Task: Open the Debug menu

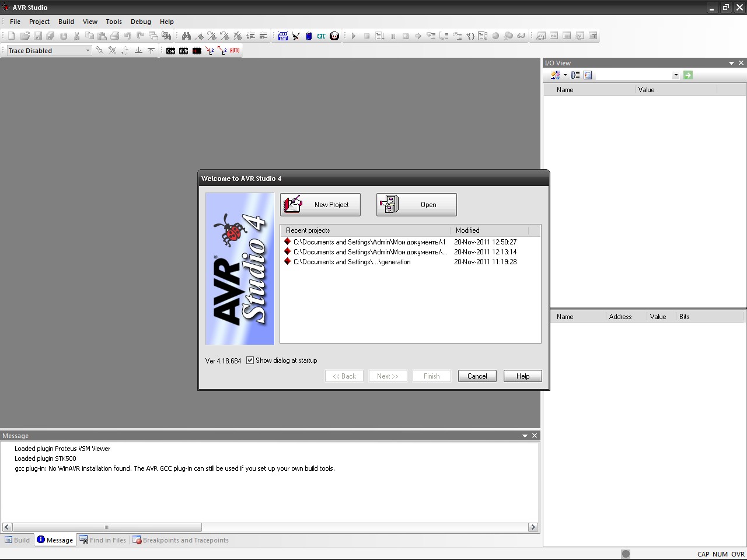Action: (x=141, y=22)
